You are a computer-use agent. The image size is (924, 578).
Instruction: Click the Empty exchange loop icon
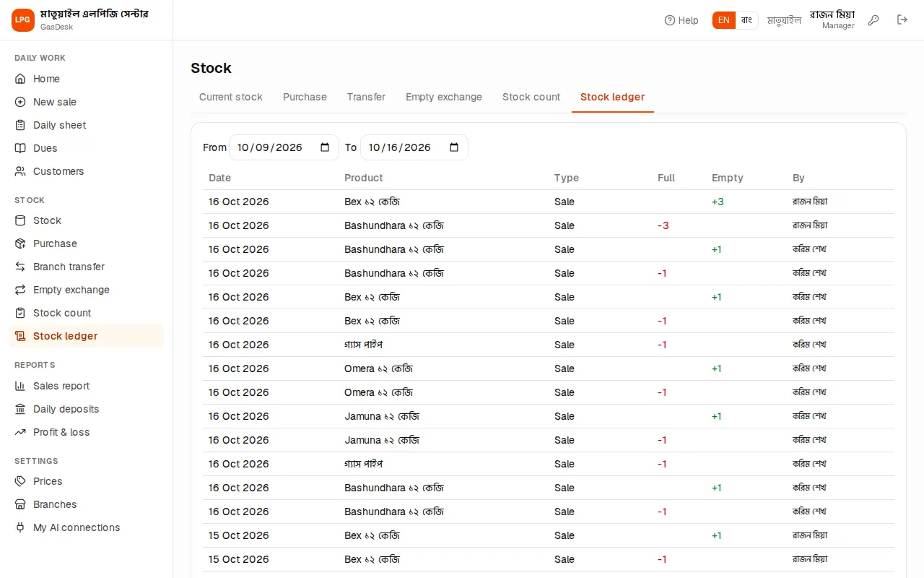coord(20,290)
